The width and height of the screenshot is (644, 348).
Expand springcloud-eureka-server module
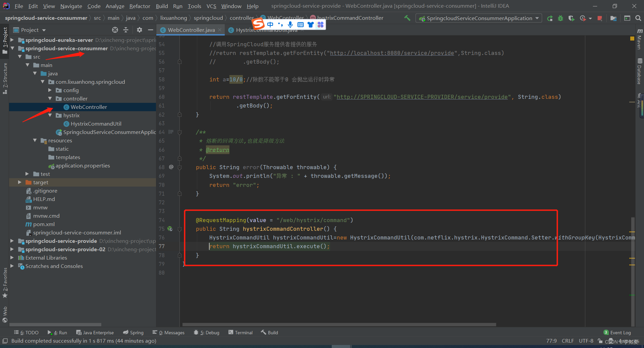click(12, 40)
